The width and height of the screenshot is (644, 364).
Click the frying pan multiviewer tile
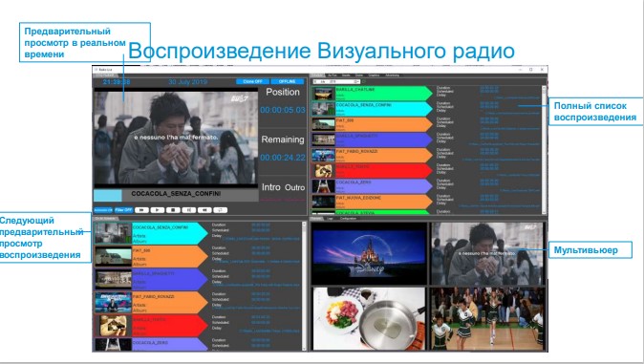[369, 318]
